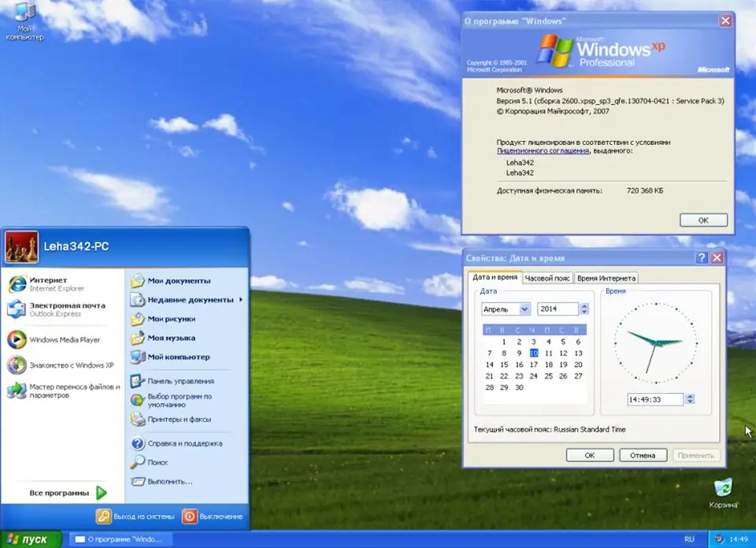Open Мои документы folder icon
Viewport: 756px width, 548px height.
coord(137,280)
